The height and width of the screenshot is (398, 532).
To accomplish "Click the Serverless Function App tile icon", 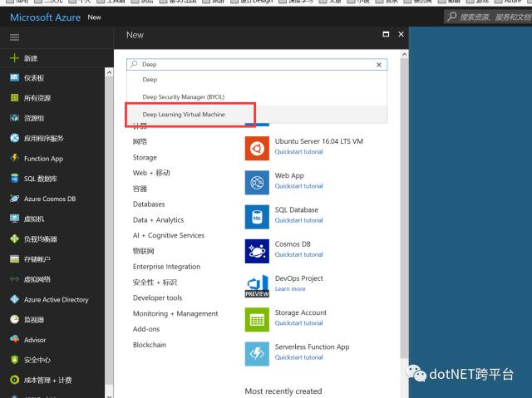I will [257, 354].
